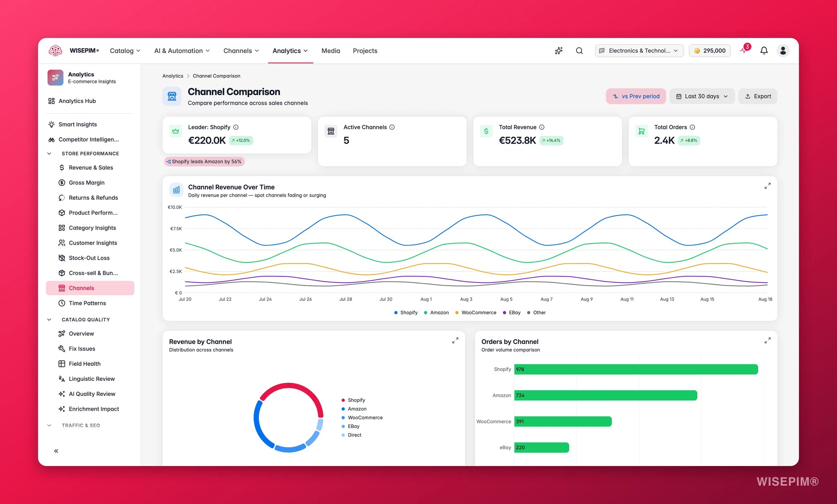Open the user profile avatar
The image size is (837, 504).
pos(783,51)
